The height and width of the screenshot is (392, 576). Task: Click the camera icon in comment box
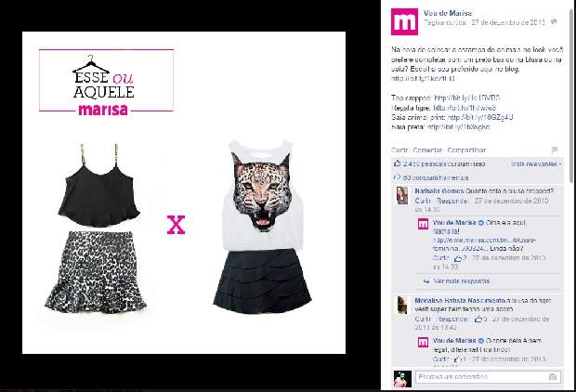(553, 377)
